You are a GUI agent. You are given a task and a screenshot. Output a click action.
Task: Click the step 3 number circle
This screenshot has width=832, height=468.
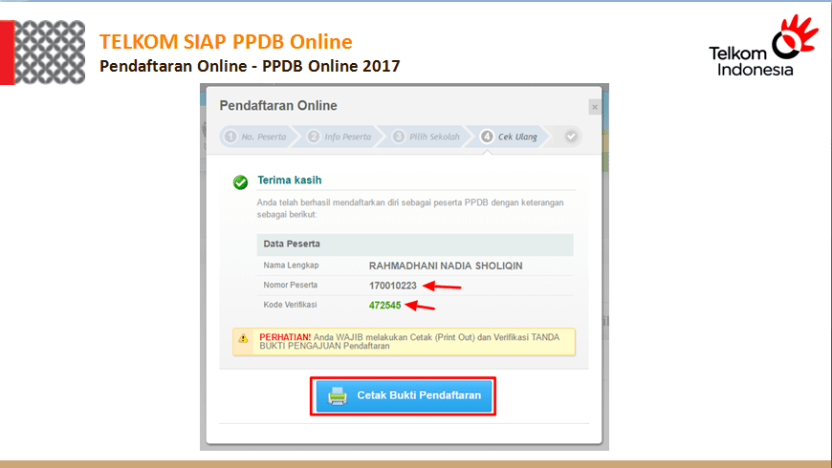coord(399,136)
